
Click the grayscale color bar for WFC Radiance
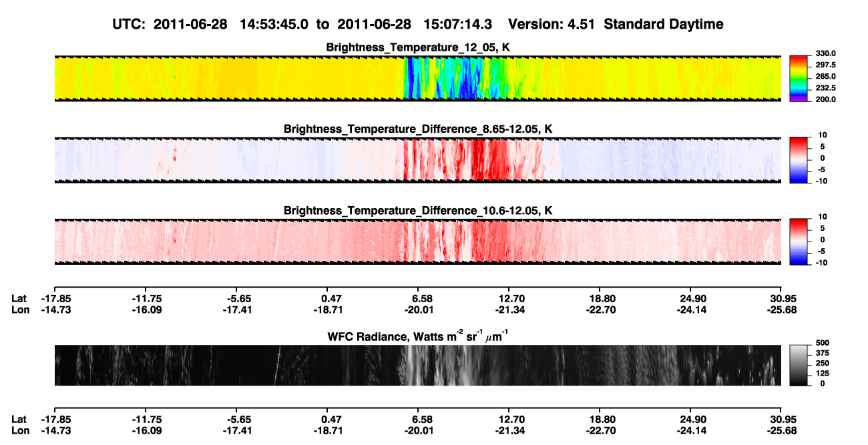(799, 366)
